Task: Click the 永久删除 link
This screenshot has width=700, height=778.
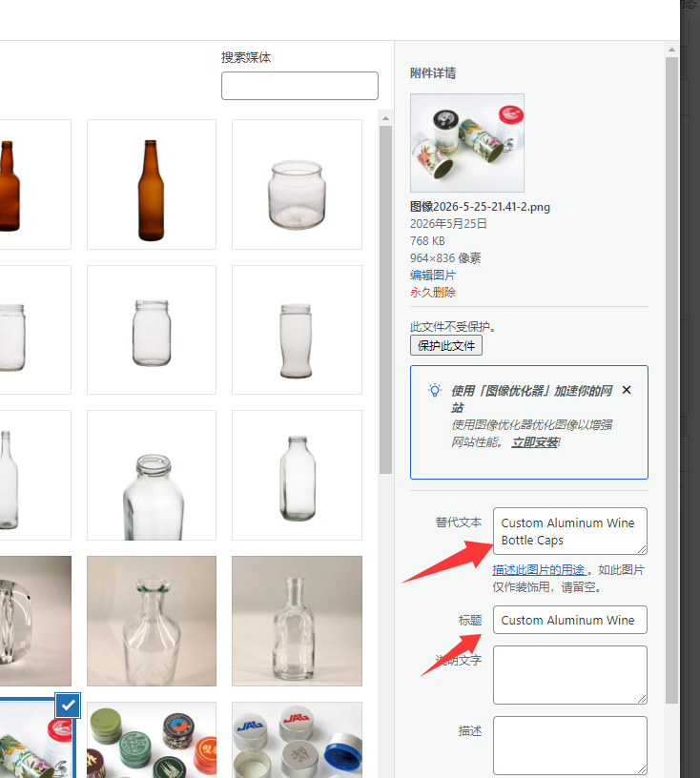Action: 433,293
